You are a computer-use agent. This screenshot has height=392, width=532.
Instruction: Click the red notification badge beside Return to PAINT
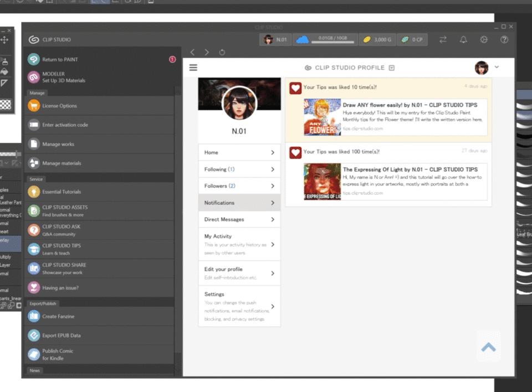point(172,59)
